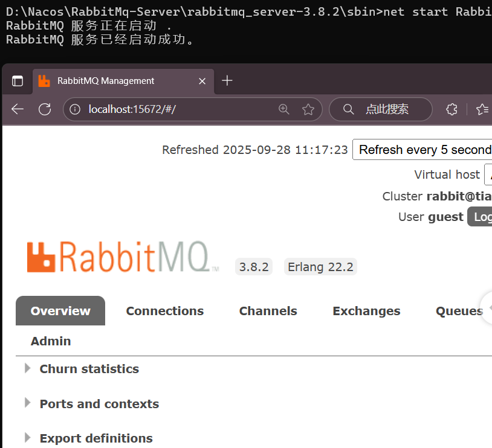
Task: Open the Admin tab
Action: pos(51,341)
